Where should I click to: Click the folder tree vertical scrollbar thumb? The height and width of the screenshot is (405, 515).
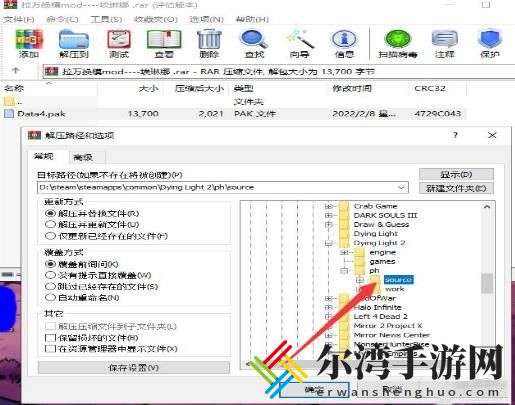click(487, 283)
